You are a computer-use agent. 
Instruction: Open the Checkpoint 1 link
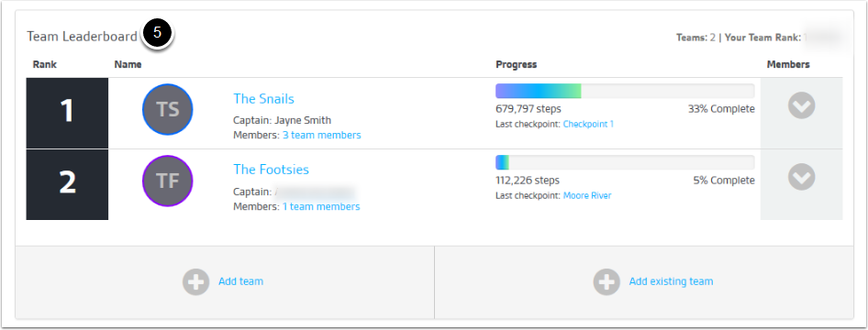[x=588, y=125]
